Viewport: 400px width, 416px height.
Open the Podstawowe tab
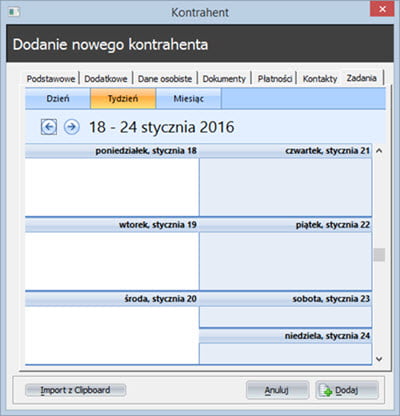(51, 79)
